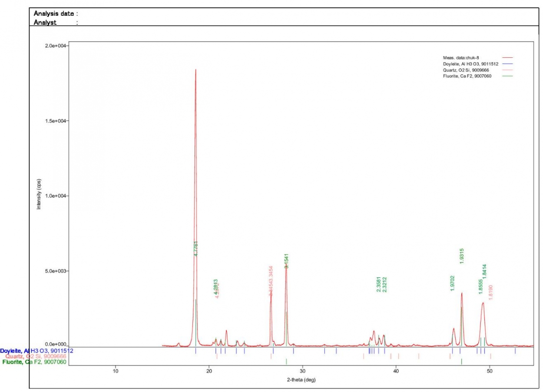Select the 1.9315 d-spacing peak label

[462, 256]
